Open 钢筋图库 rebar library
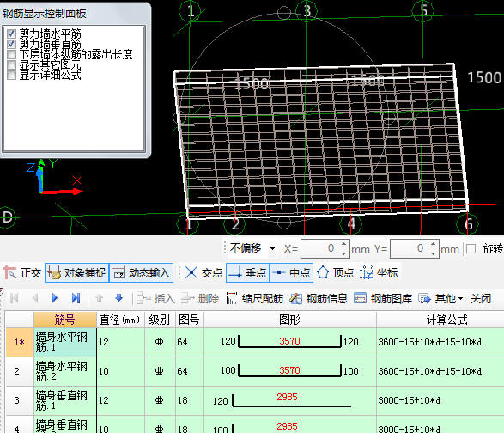 (383, 298)
